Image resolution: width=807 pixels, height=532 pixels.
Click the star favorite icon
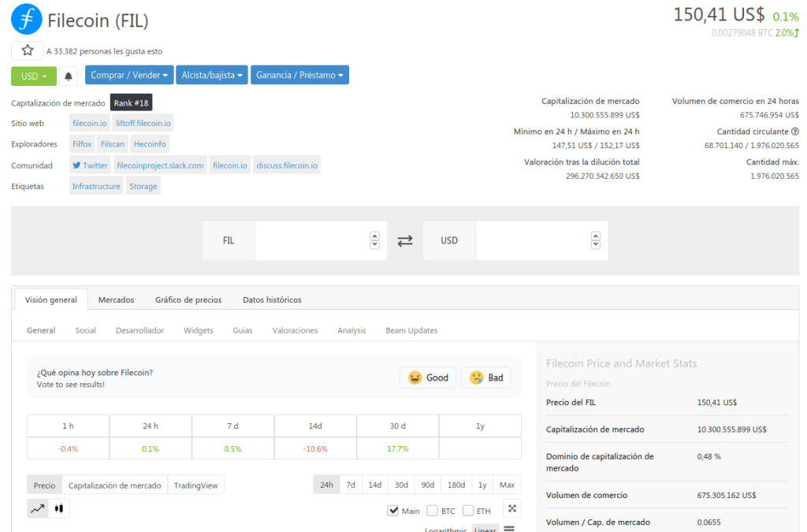[x=28, y=50]
